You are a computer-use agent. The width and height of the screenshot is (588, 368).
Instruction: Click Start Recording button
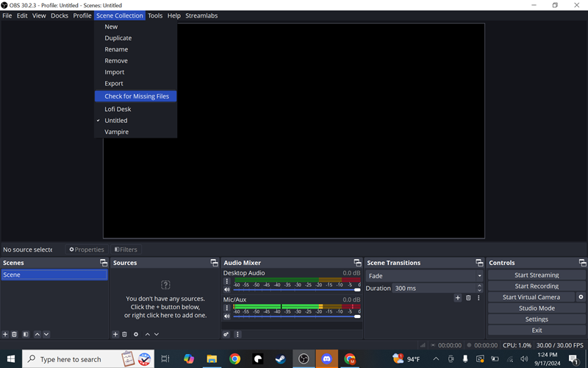tap(537, 286)
